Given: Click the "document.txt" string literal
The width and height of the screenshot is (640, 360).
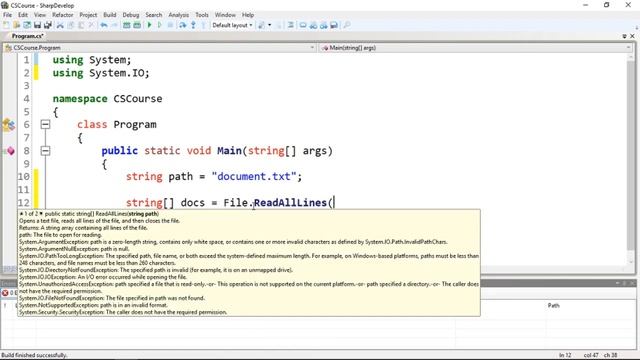Looking at the screenshot, I should click(x=253, y=177).
